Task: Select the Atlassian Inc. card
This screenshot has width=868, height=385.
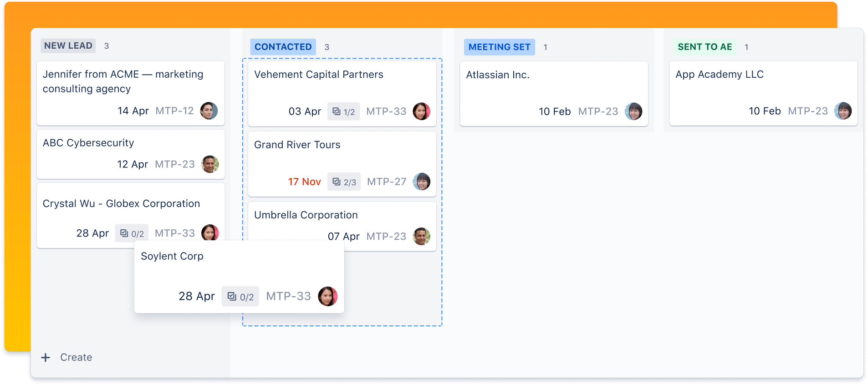Action: [553, 93]
